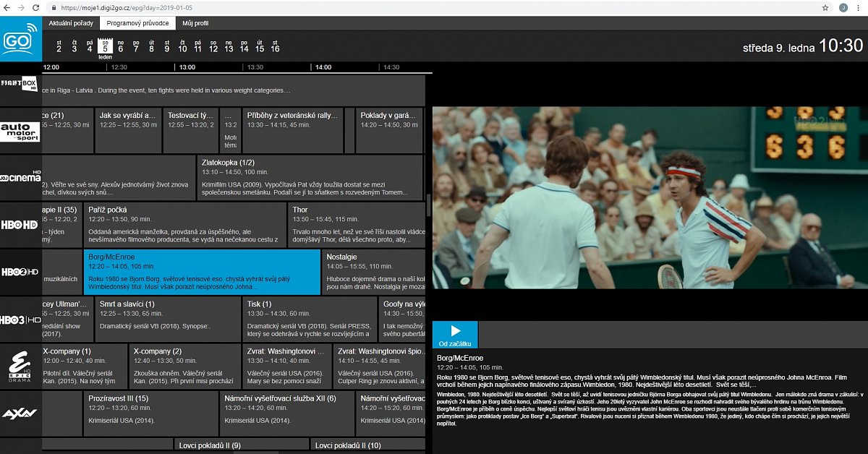Click the Digi GO logo
The width and height of the screenshot is (868, 454).
coord(21,40)
